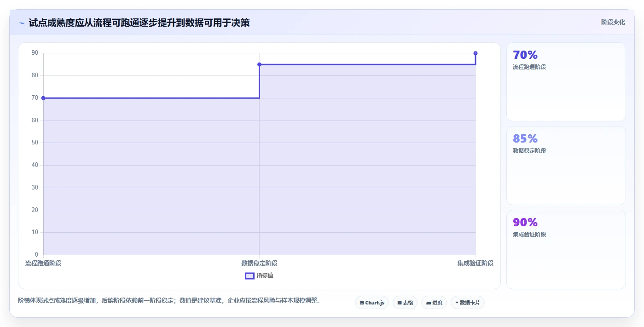644x327 pixels.
Task: Open the 90% 集成验证阶段 card
Action: (566, 249)
